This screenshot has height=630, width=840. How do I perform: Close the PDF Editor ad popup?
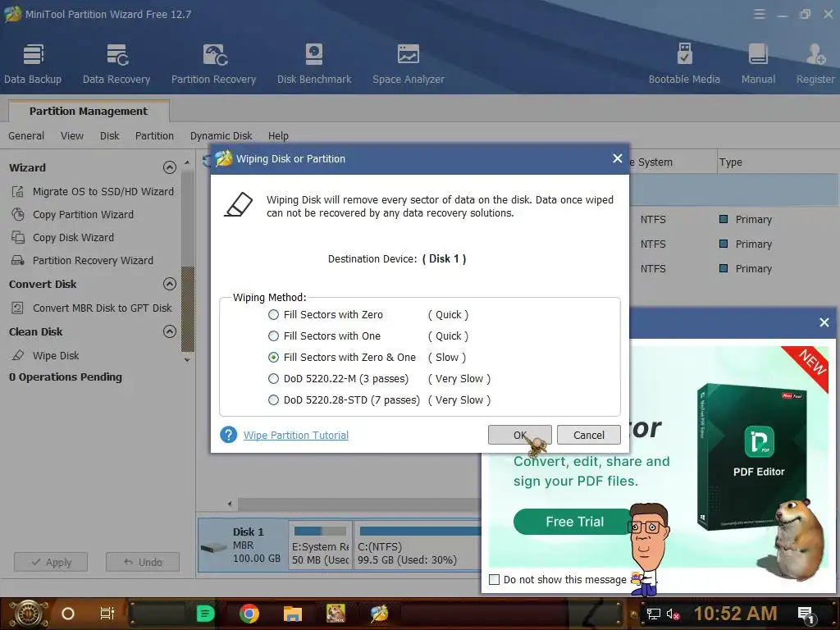(x=824, y=322)
